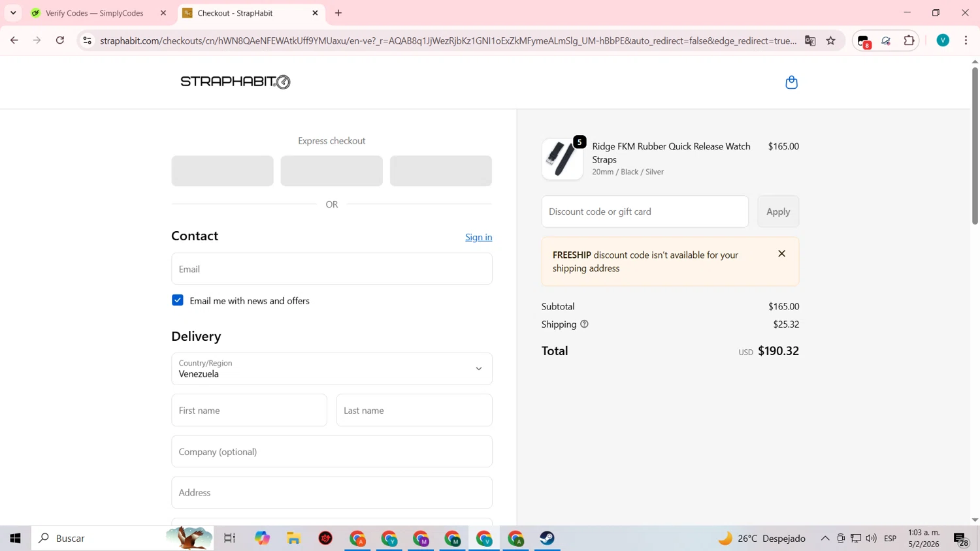Screen dimensions: 980x551
Task: Click the ESP language indicator
Action: [890, 539]
